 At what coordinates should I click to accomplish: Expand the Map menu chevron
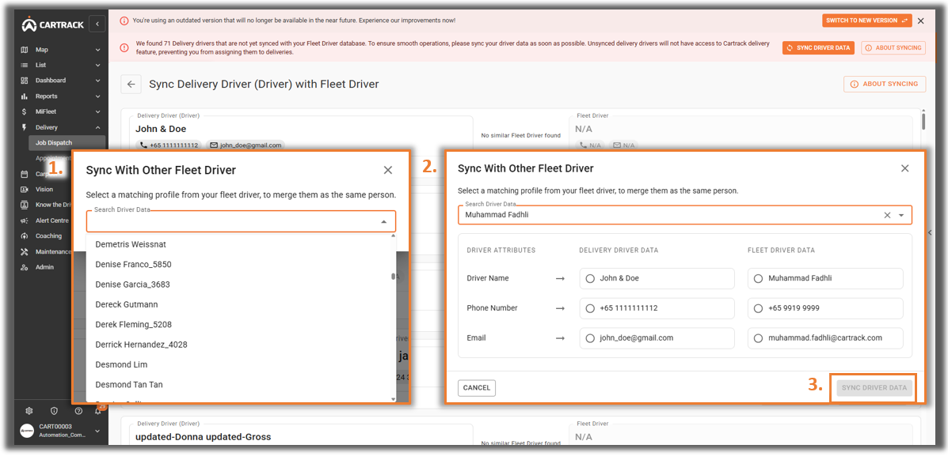pos(98,50)
